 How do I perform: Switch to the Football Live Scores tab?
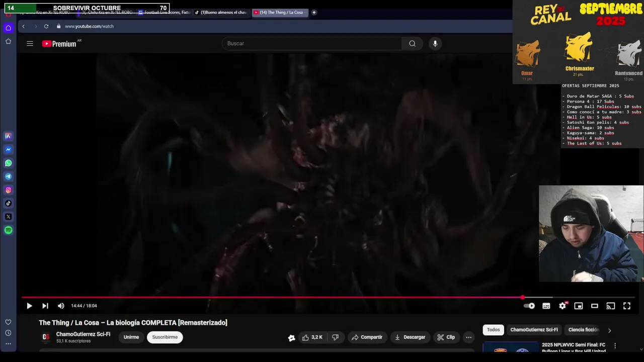coord(165,13)
